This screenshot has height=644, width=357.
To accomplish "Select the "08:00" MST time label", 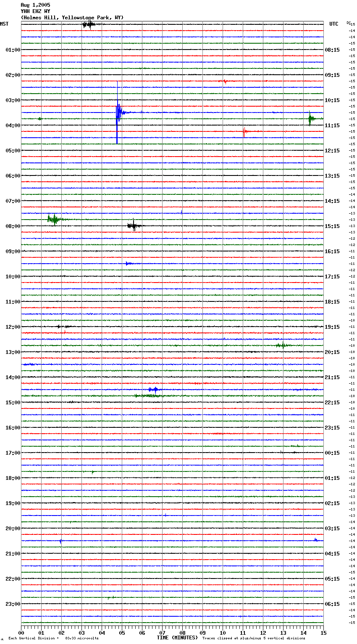I will click(13, 226).
